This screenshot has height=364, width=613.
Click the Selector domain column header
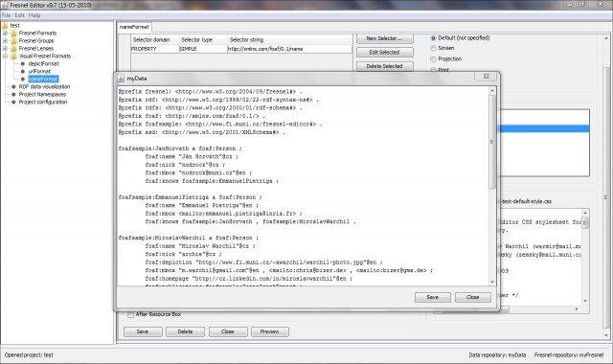pos(154,40)
